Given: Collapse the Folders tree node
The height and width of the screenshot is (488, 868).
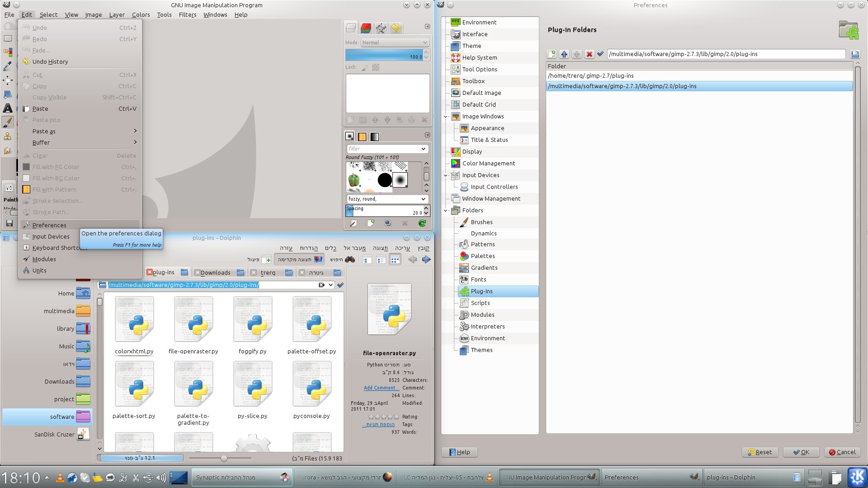Looking at the screenshot, I should pyautogui.click(x=446, y=211).
